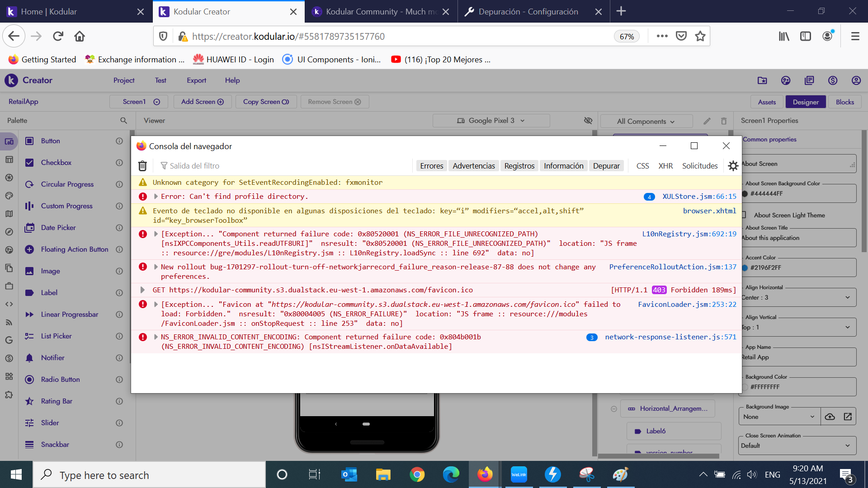Click the search icon in Palette
Image resolution: width=868 pixels, height=488 pixels.
pyautogui.click(x=123, y=121)
